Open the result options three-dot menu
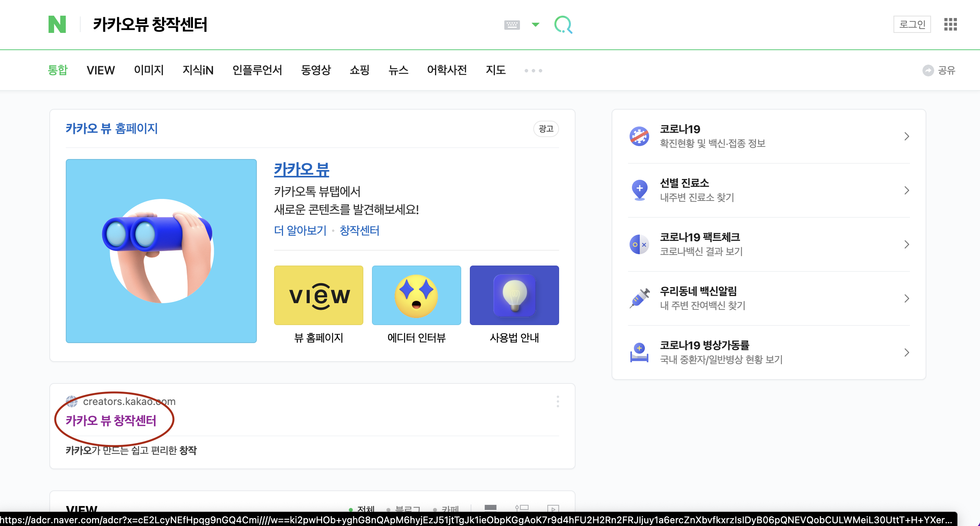Screen dimensions: 980x526 click(558, 401)
